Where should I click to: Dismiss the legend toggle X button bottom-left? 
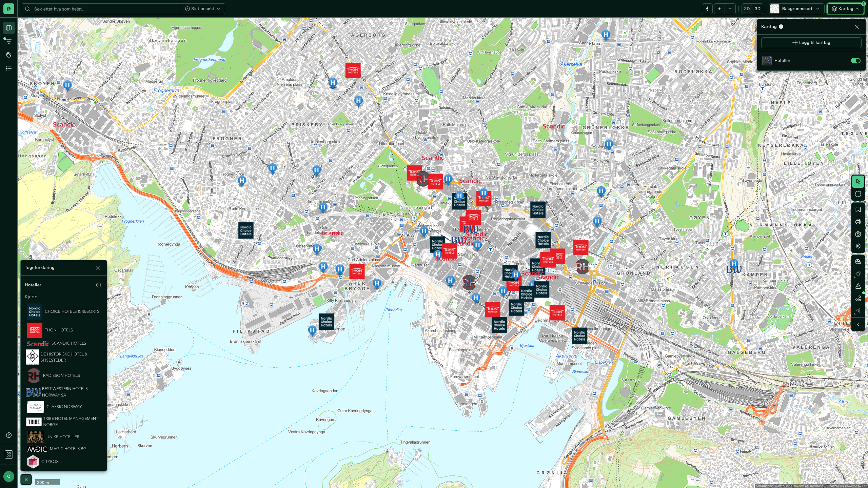26,480
